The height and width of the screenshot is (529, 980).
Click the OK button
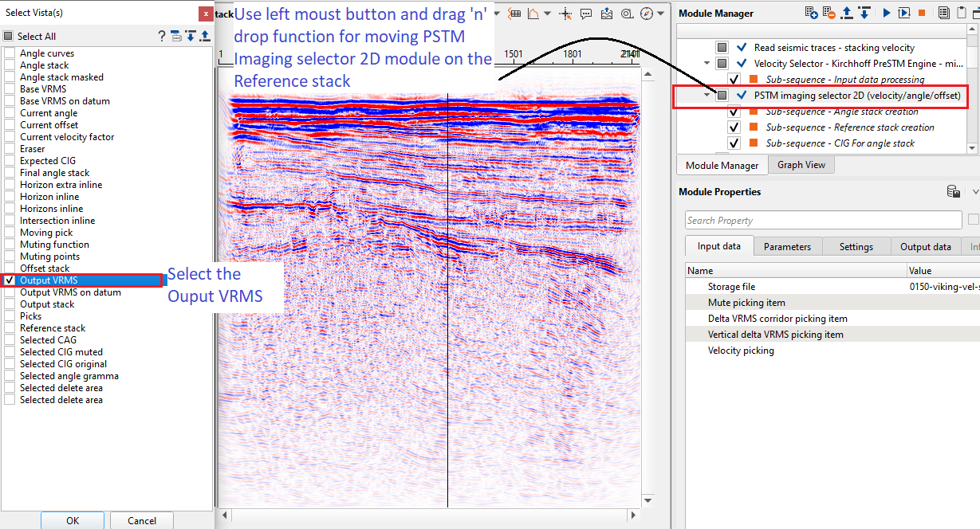click(73, 520)
